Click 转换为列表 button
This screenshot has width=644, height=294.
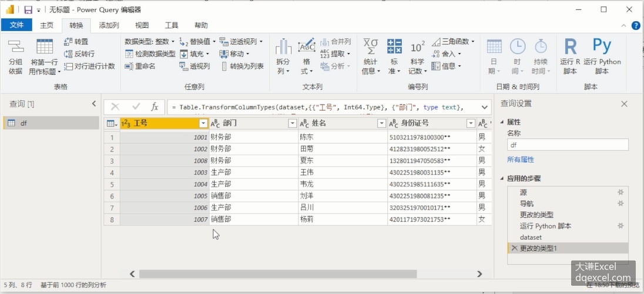point(242,66)
